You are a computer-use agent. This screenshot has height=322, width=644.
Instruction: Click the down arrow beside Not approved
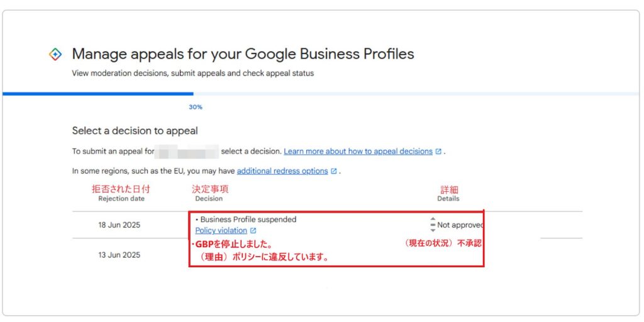(x=433, y=230)
